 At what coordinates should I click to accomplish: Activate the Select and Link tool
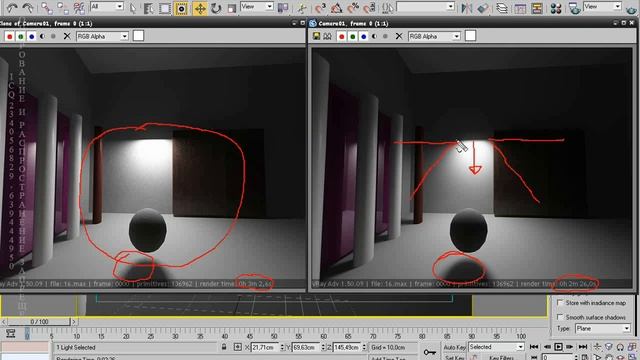[x=47, y=7]
